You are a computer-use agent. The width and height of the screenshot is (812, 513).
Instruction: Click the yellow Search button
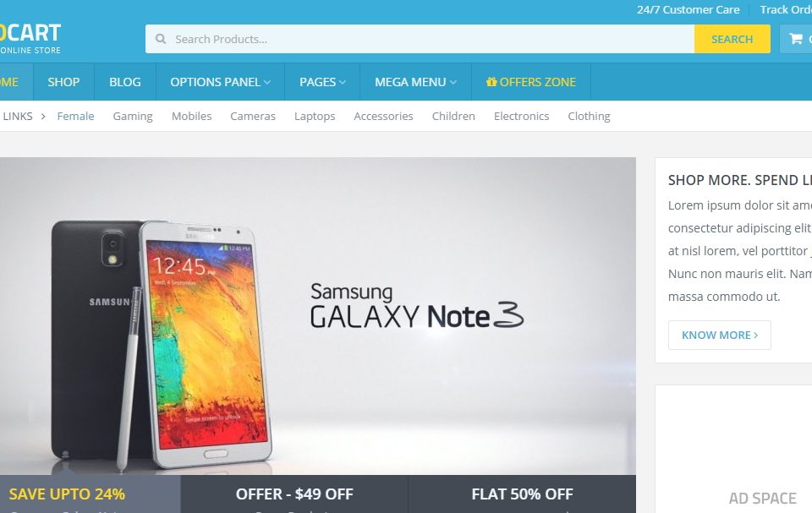click(732, 39)
